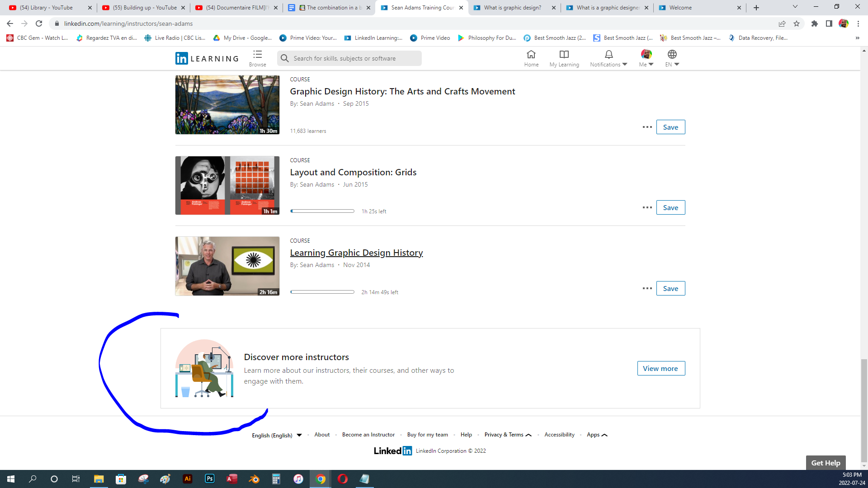Screen dimensions: 868x488
Task: Open Photoshop from the taskbar
Action: point(209,479)
